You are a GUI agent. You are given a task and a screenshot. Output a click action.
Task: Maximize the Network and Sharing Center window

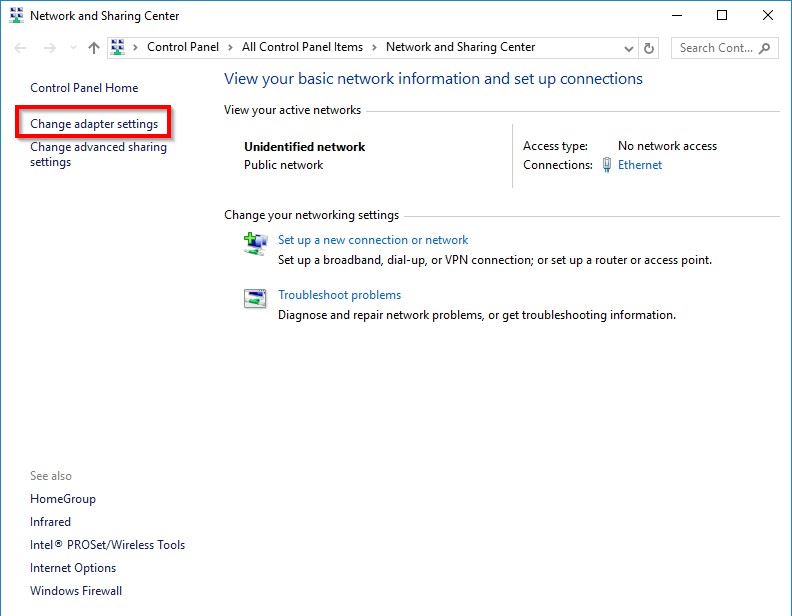722,15
